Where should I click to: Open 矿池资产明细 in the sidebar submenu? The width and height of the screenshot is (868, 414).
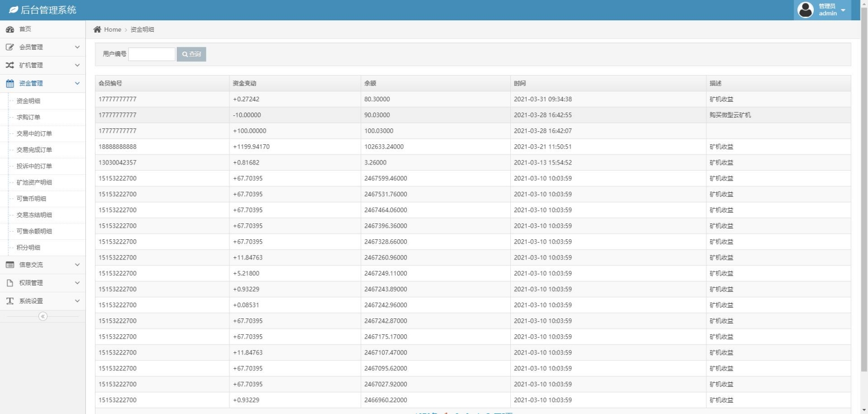coord(34,182)
